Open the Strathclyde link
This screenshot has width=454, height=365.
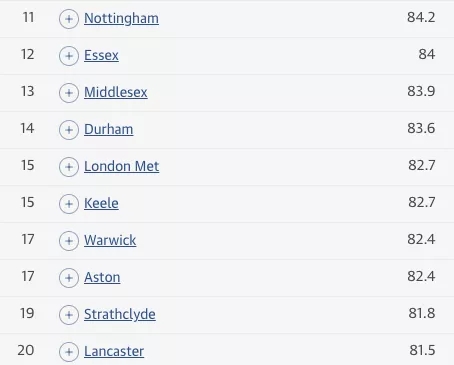(120, 314)
